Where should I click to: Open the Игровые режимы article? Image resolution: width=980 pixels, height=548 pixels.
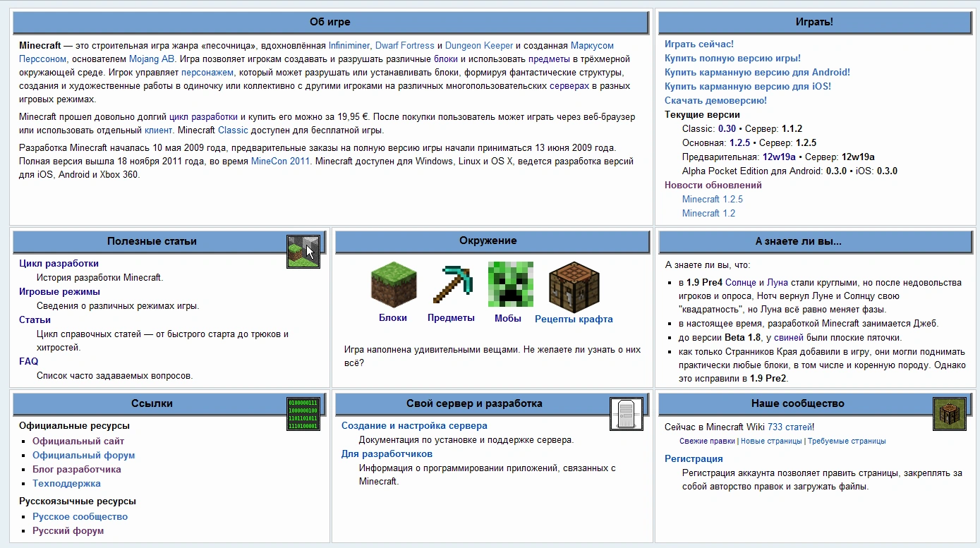pos(59,292)
